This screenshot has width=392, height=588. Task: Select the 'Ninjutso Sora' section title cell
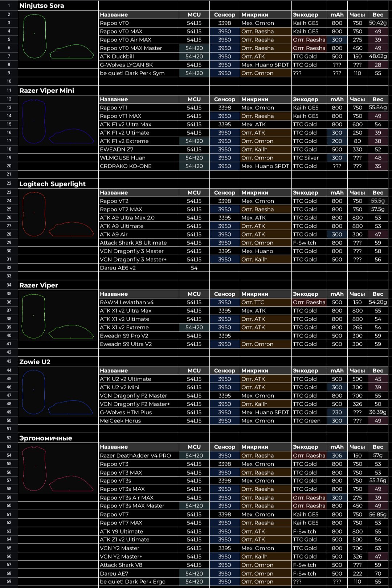[58, 5]
